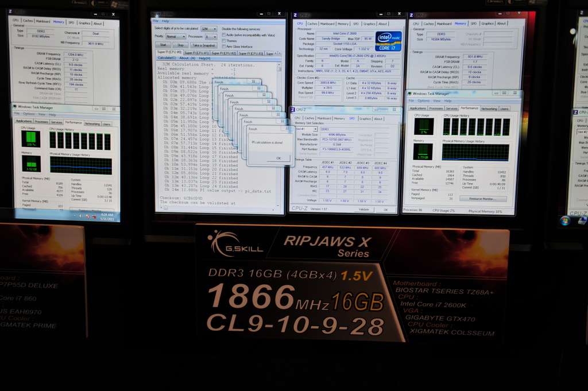Click Task Manager title icon in 100% CPU window
588x391 pixels.
15,106
